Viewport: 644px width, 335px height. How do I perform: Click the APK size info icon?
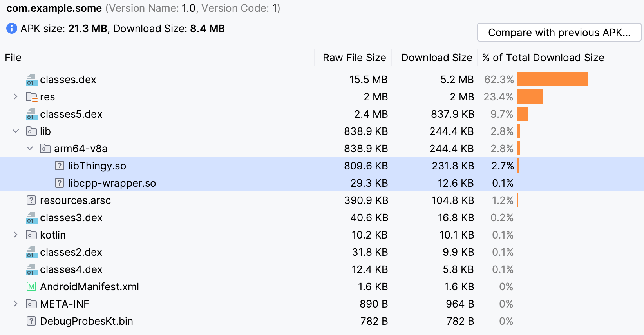click(12, 29)
